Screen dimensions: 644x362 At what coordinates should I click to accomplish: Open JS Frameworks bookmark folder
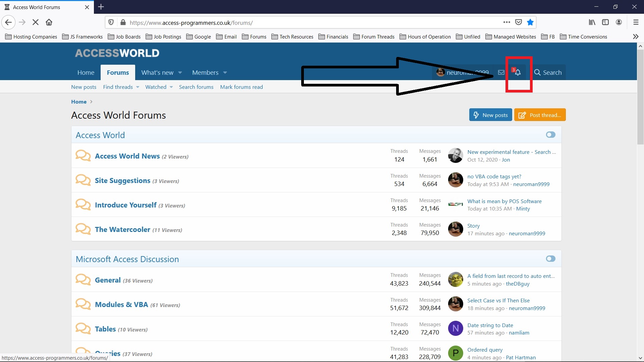tap(83, 37)
